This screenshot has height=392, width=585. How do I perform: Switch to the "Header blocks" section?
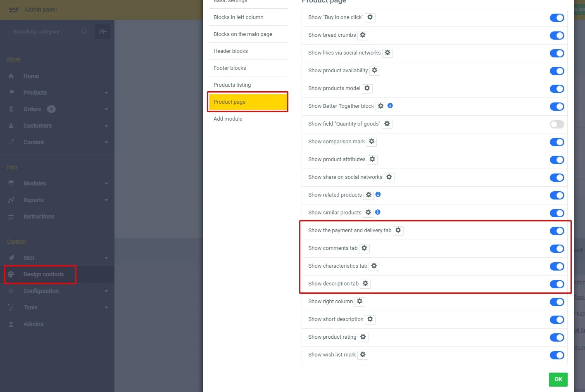[231, 51]
